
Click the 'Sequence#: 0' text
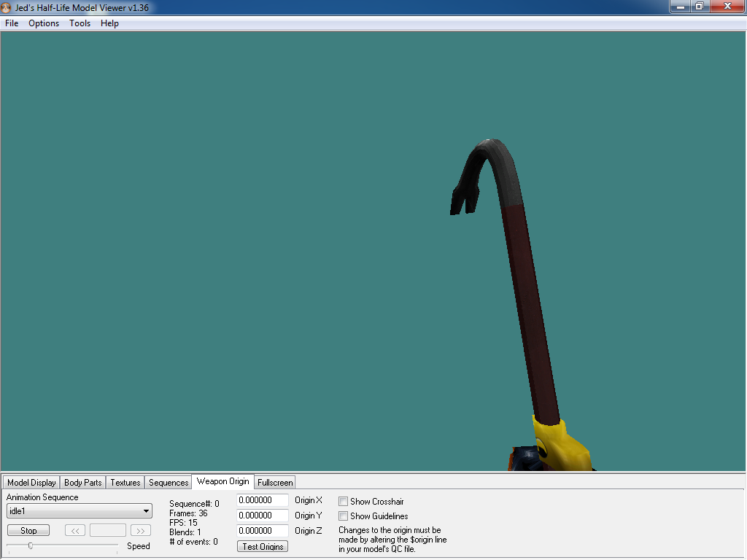(194, 504)
